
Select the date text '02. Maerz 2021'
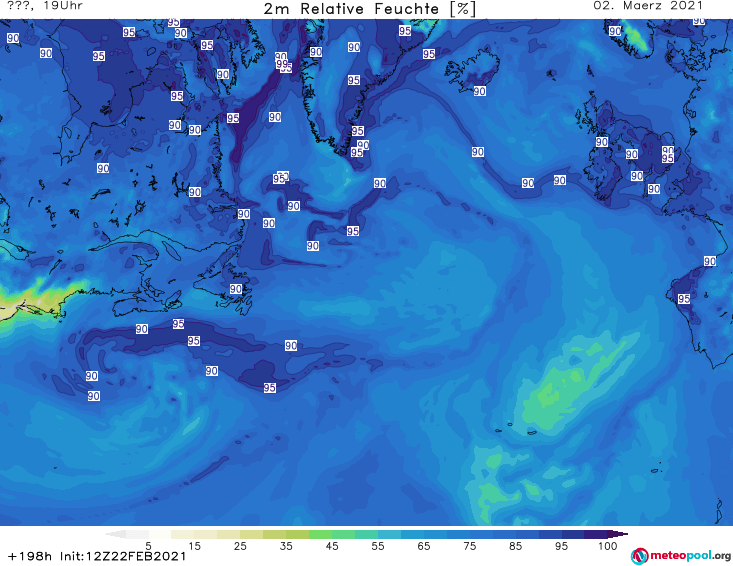(x=648, y=6)
